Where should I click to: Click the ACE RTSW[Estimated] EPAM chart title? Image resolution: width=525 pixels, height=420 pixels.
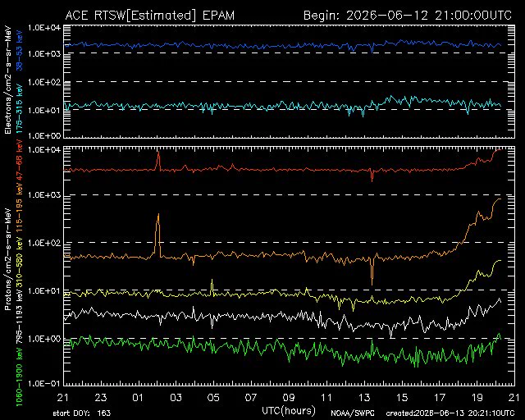[150, 16]
